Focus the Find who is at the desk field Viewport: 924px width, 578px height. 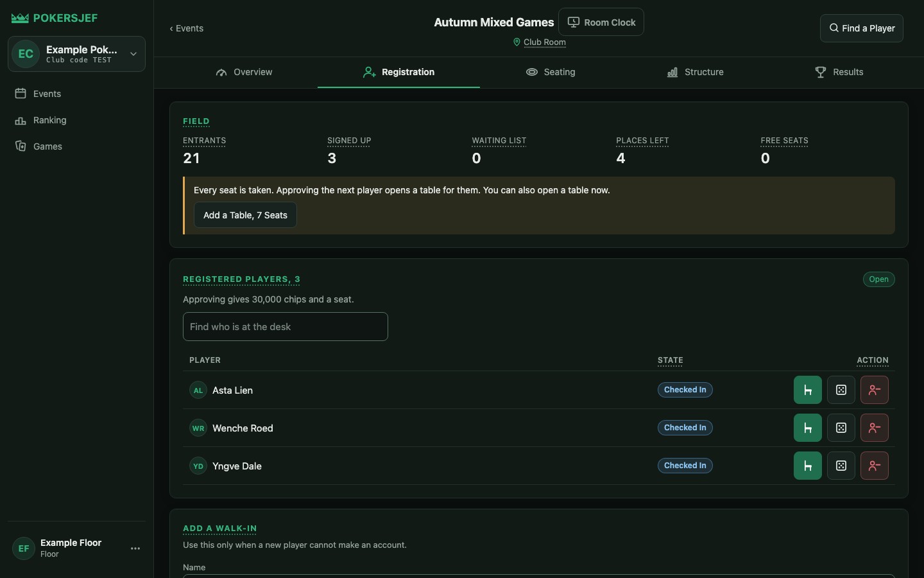point(286,327)
